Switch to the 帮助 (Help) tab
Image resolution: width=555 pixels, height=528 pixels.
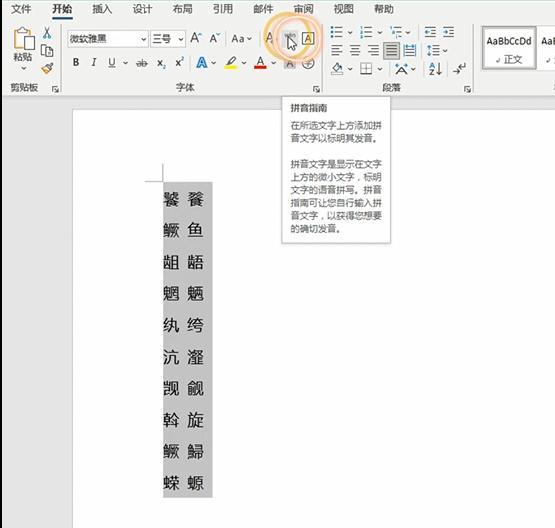click(384, 9)
